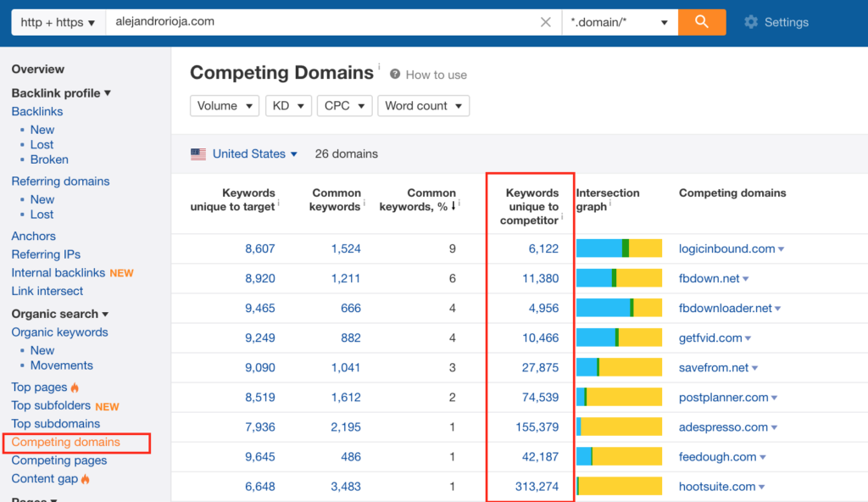868x502 pixels.
Task: Open Broken backlinks in the sidebar
Action: 49,159
